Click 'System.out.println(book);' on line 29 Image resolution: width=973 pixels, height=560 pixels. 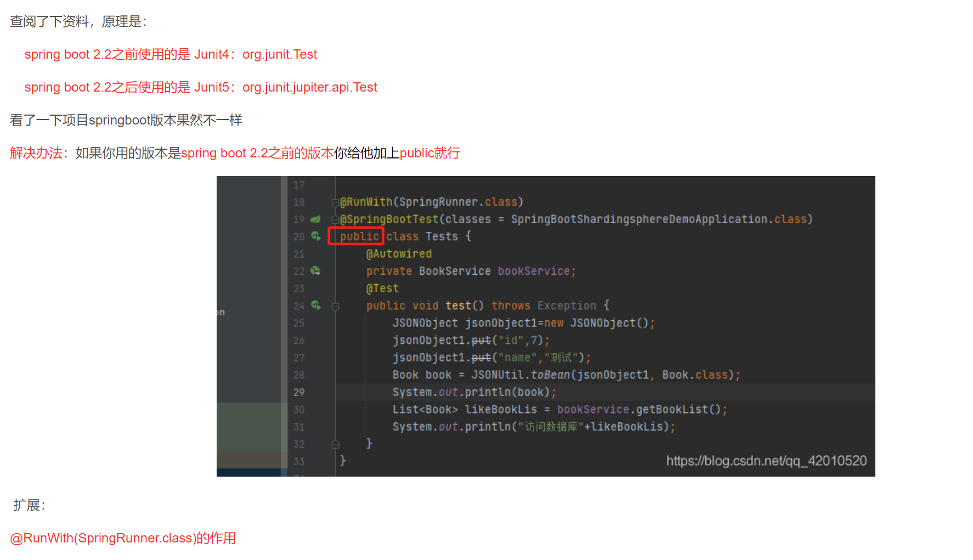tap(474, 392)
